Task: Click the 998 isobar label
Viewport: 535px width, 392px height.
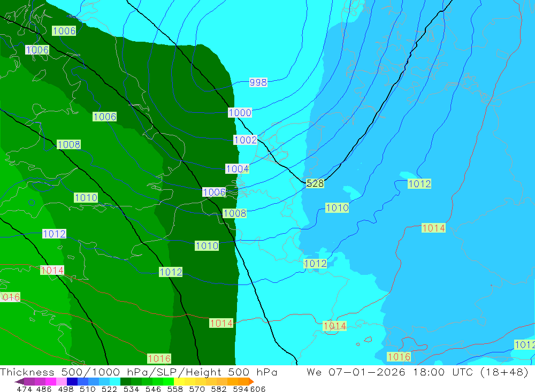Action: [258, 82]
